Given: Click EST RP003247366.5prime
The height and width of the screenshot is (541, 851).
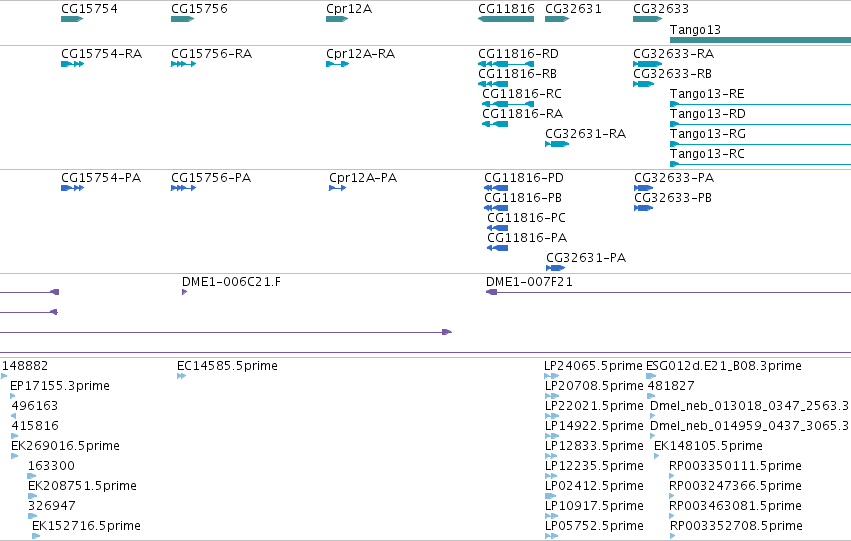Looking at the screenshot, I should (672, 497).
